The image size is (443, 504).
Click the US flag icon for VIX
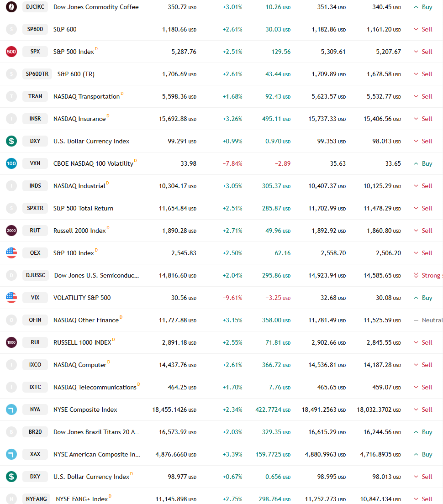tap(11, 298)
